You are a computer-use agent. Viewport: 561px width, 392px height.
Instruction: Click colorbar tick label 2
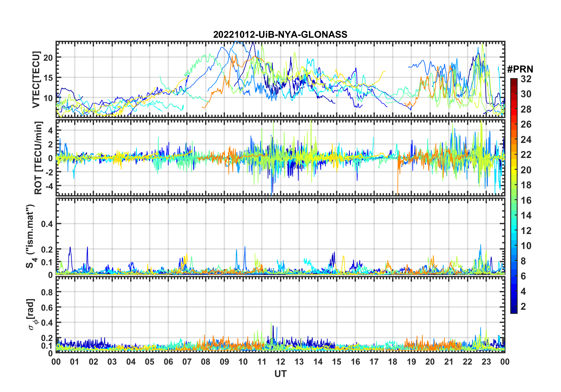(523, 307)
